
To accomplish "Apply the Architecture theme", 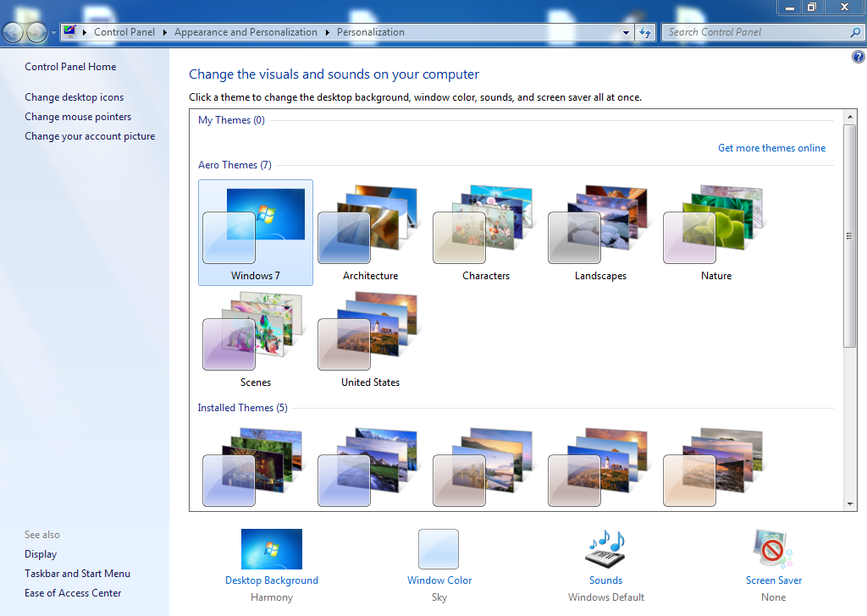I will coord(371,233).
